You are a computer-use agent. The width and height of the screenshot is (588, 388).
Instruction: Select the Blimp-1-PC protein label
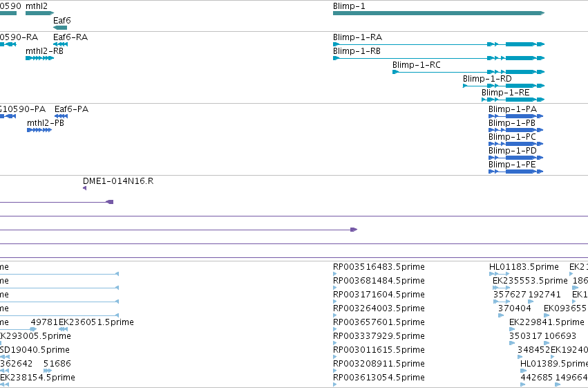click(512, 137)
